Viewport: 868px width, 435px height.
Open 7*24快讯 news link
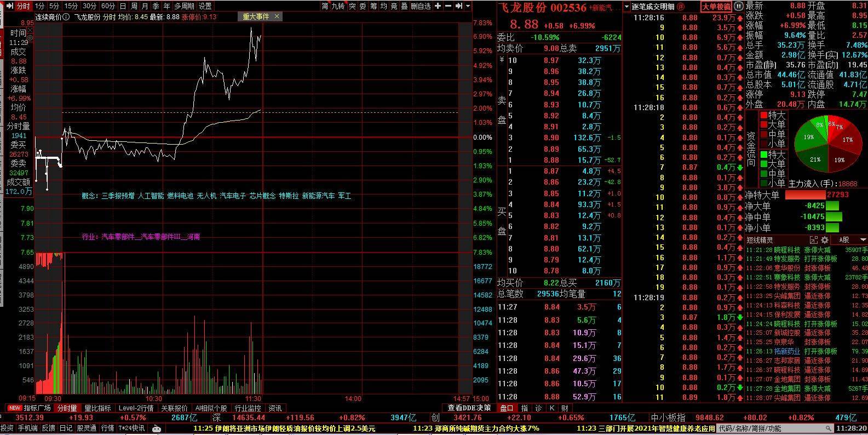click(x=132, y=428)
